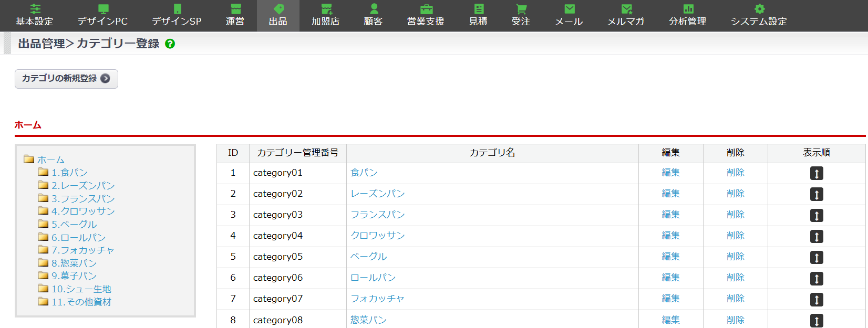Select 7.フォカッチャ in category tree
Viewport: 868px width, 328px height.
pos(83,250)
